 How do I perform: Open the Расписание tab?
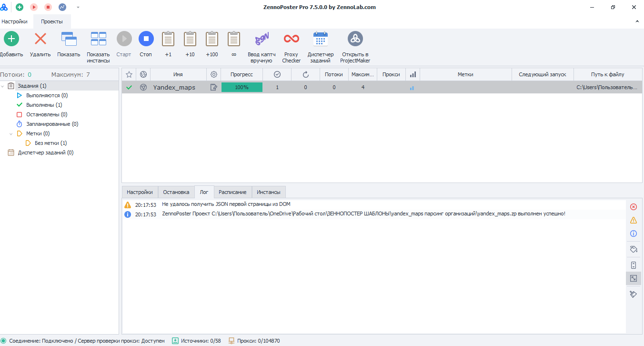232,192
